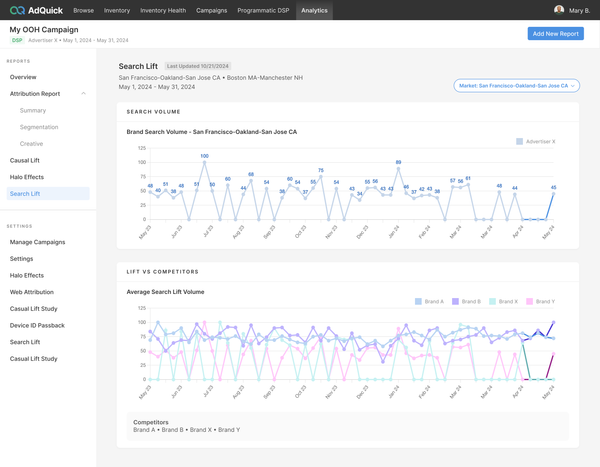
Task: Open Attribution Report Summary
Action: (x=33, y=110)
